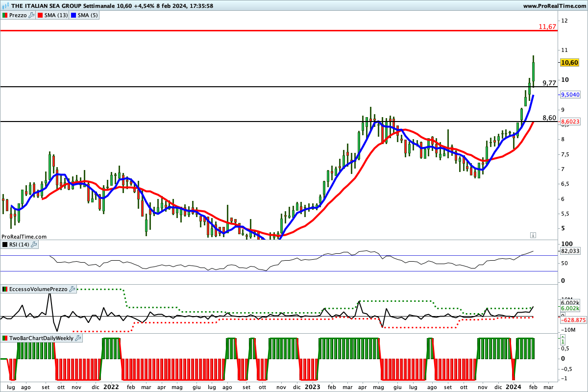Click the red SMA (13) color swatch
The image size is (588, 392).
point(41,15)
